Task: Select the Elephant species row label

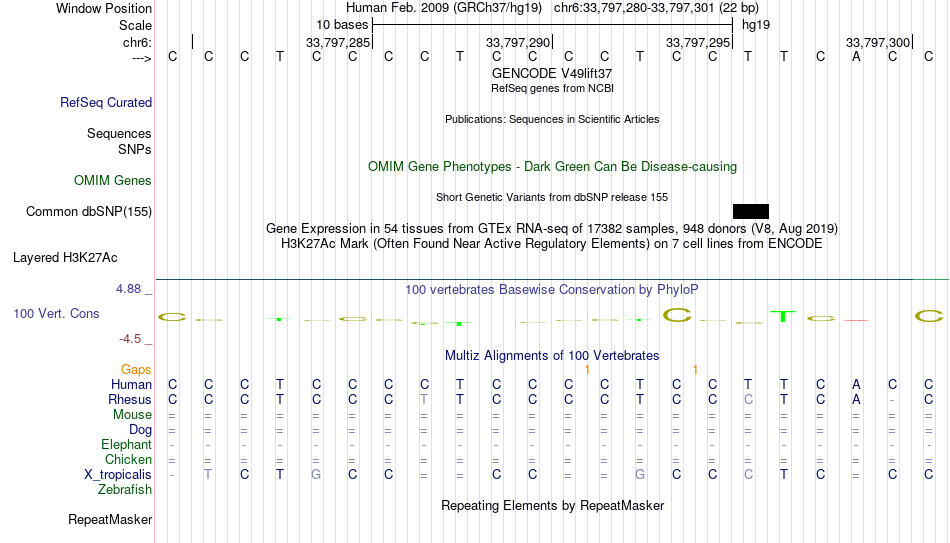Action: coord(127,445)
